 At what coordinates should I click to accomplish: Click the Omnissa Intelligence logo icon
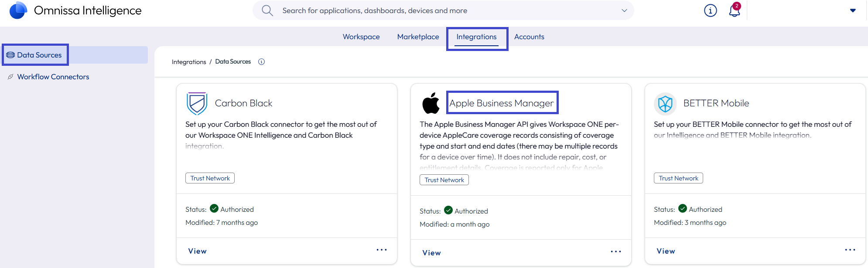[18, 10]
